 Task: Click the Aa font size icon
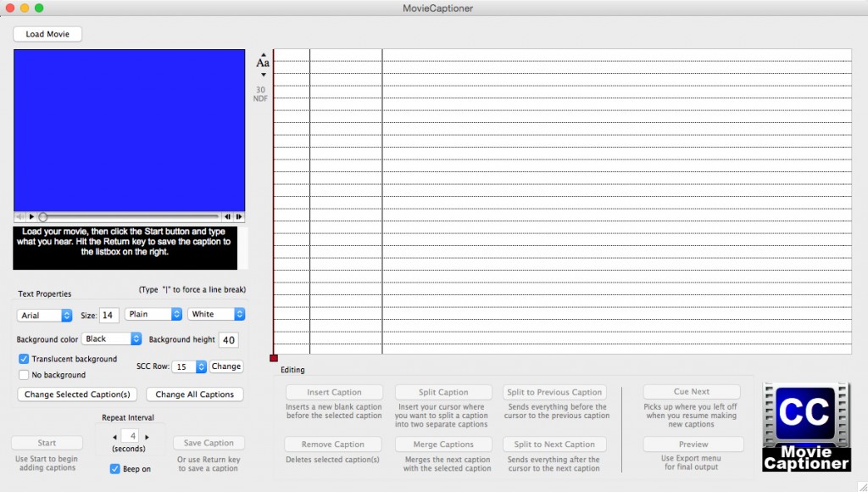(263, 63)
